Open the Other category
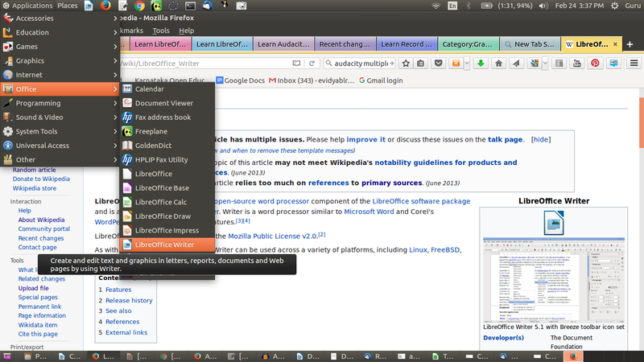 [60, 159]
